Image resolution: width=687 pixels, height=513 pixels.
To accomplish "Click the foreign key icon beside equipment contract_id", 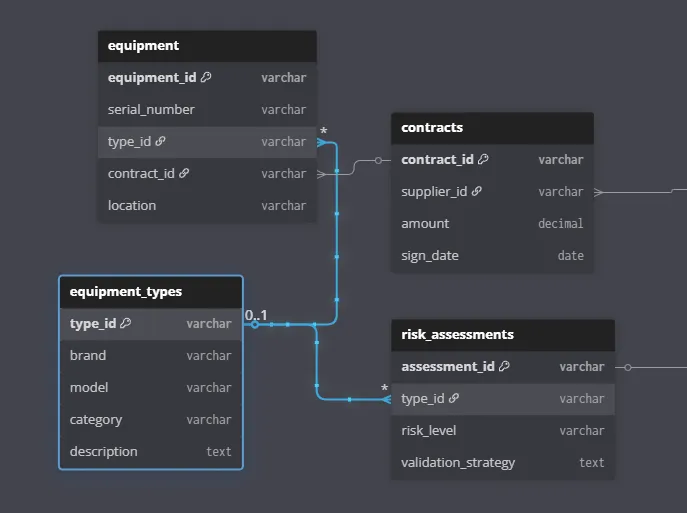I will (184, 173).
